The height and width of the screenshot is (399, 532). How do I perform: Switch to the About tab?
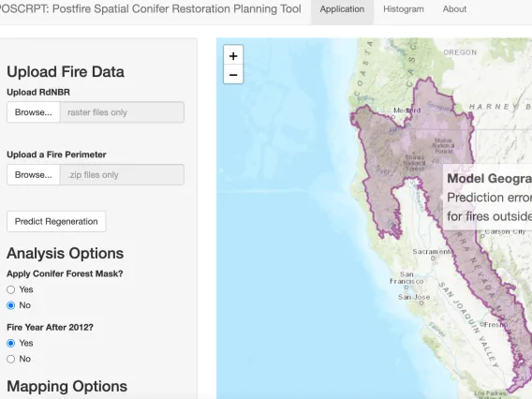(454, 9)
